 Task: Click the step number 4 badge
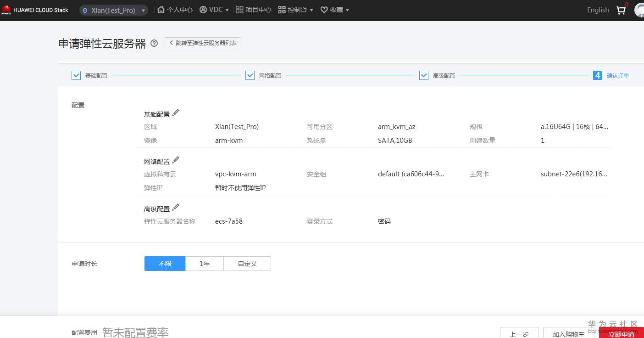(x=597, y=75)
